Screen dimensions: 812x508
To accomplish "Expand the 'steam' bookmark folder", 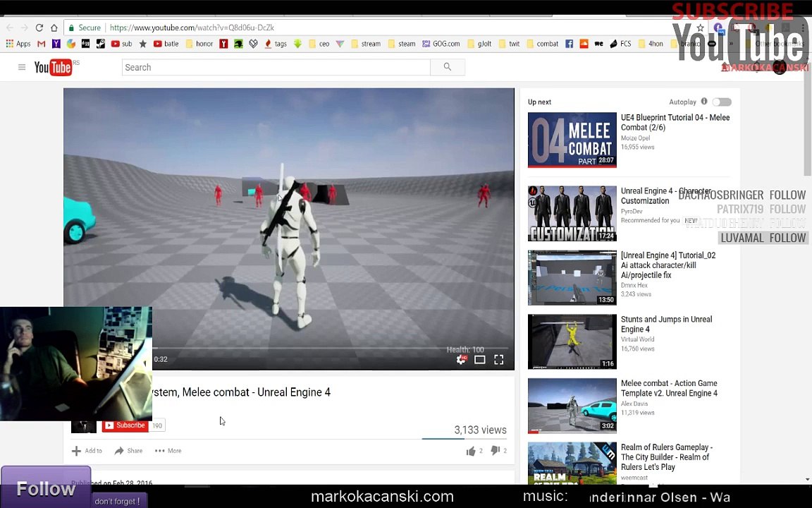I will [x=402, y=44].
